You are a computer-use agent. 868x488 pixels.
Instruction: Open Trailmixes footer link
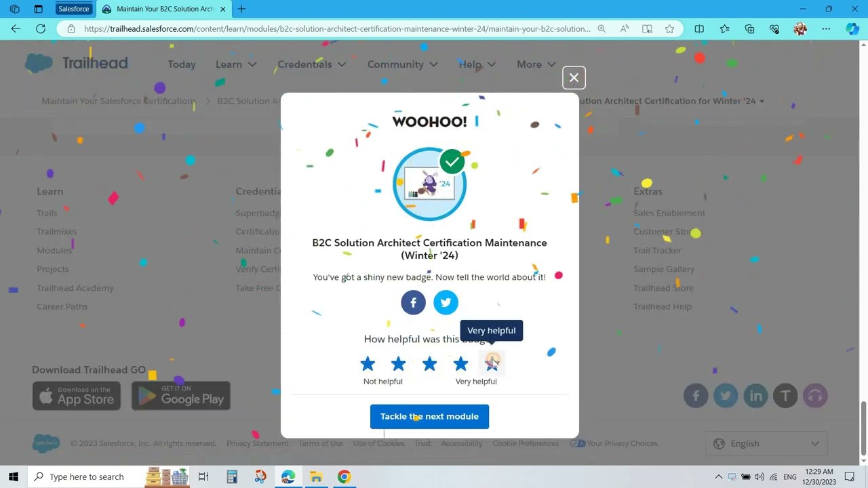point(57,232)
